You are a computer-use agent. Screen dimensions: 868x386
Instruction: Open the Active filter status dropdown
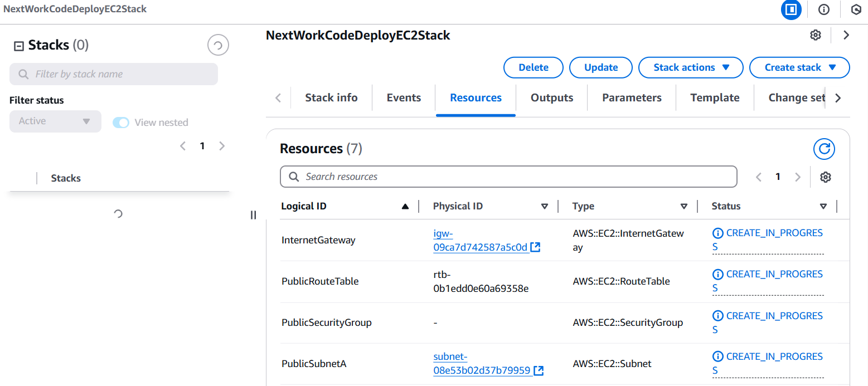[x=55, y=121]
